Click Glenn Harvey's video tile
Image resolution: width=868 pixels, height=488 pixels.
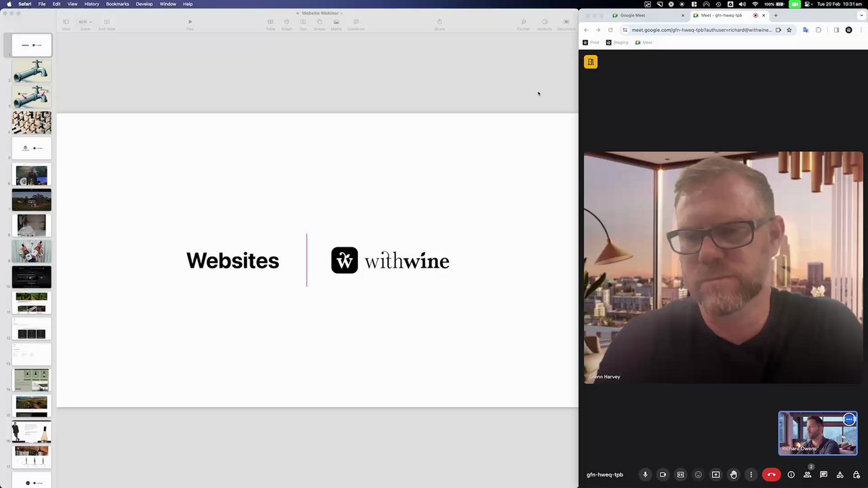(x=723, y=268)
